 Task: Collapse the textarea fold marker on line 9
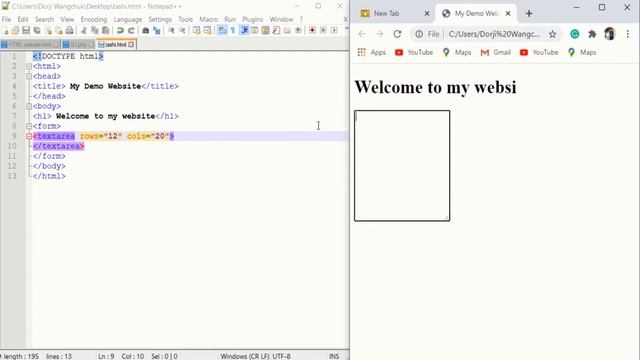pyautogui.click(x=29, y=136)
